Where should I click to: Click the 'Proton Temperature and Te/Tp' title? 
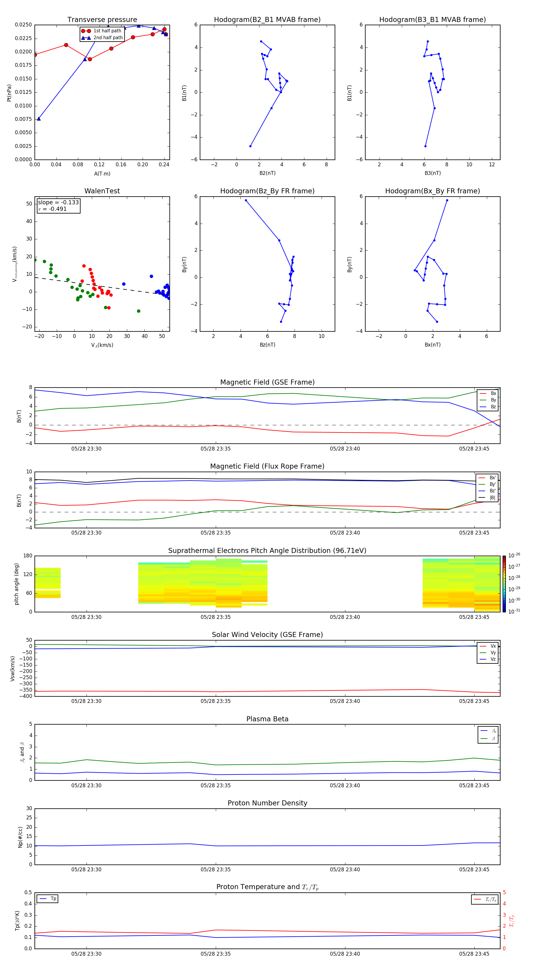coord(267,887)
